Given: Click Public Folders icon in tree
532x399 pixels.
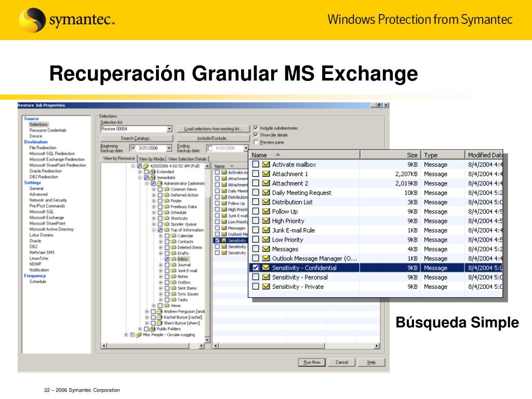Looking at the screenshot, I should coord(153,329).
